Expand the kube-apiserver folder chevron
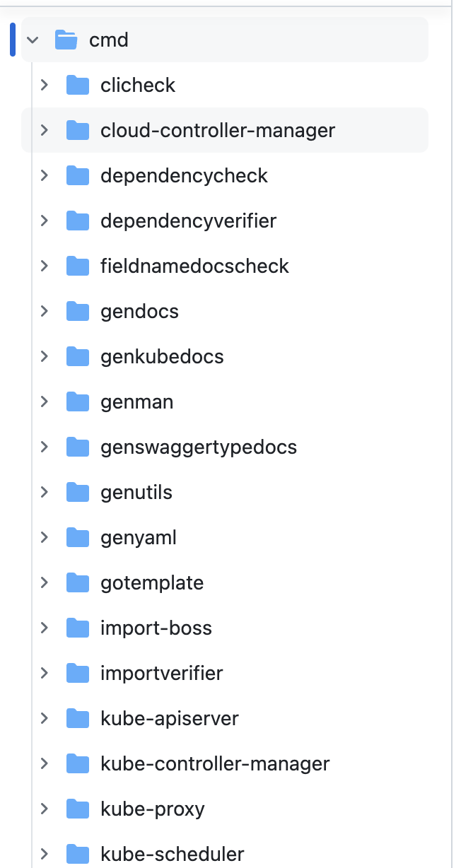Viewport: 461px width, 868px height. click(45, 718)
